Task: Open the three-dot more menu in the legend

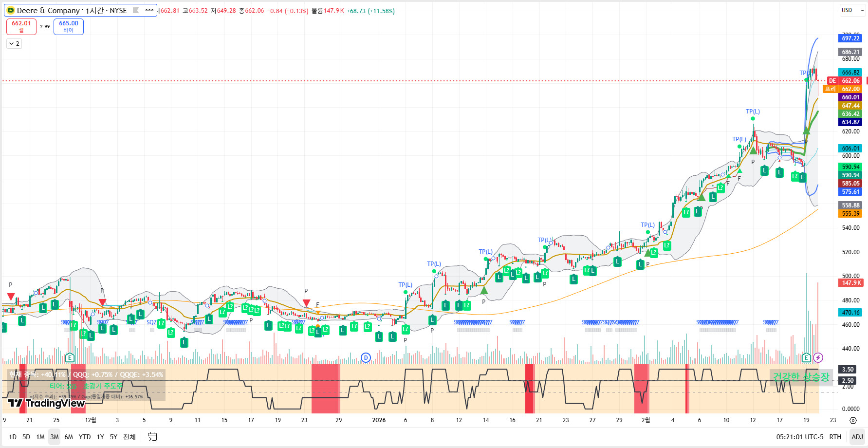Action: coord(149,10)
